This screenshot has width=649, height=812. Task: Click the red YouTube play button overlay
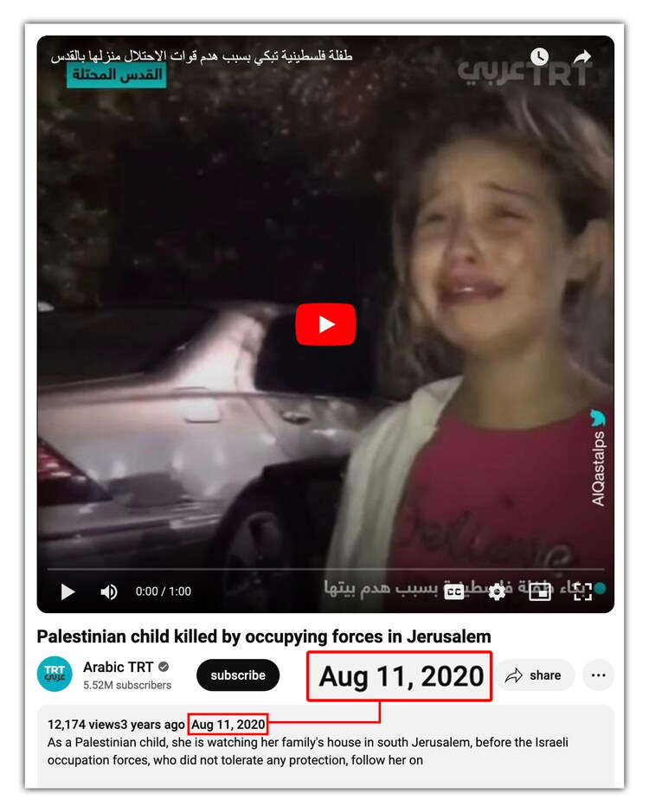click(x=325, y=324)
